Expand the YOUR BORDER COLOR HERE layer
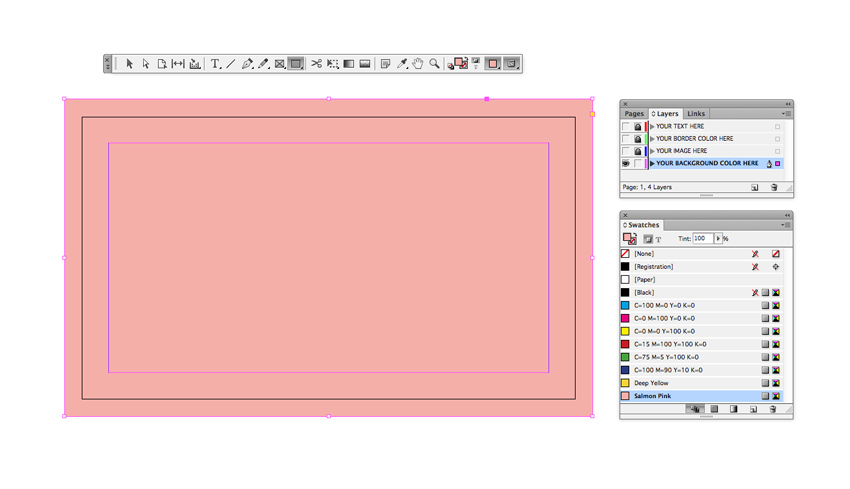 (x=652, y=139)
